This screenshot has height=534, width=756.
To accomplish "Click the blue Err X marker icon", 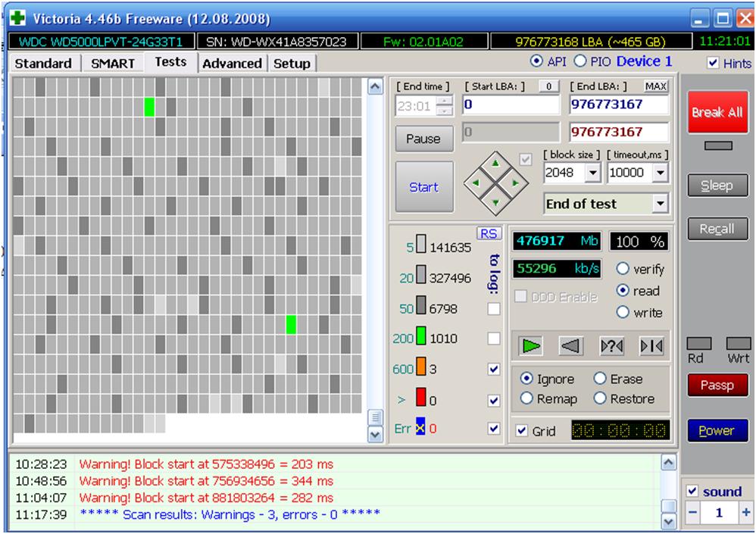I will pyautogui.click(x=420, y=427).
